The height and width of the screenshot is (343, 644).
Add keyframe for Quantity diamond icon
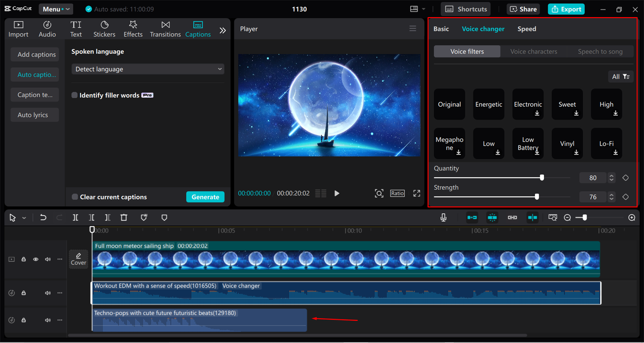pos(625,178)
